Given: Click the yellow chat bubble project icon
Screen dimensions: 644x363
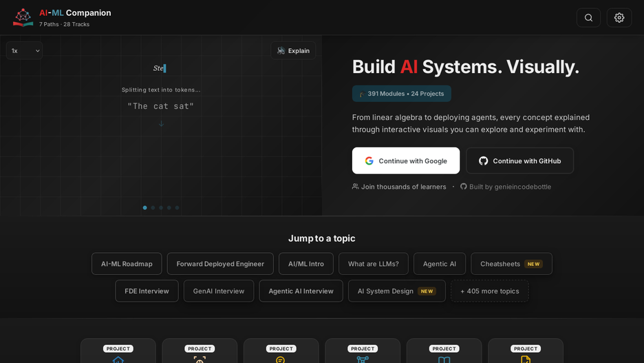Looking at the screenshot, I should pyautogui.click(x=281, y=360).
